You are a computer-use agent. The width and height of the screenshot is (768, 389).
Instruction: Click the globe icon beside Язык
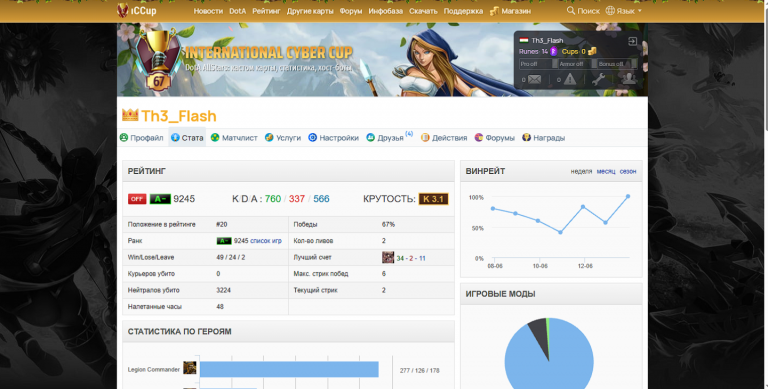click(610, 10)
